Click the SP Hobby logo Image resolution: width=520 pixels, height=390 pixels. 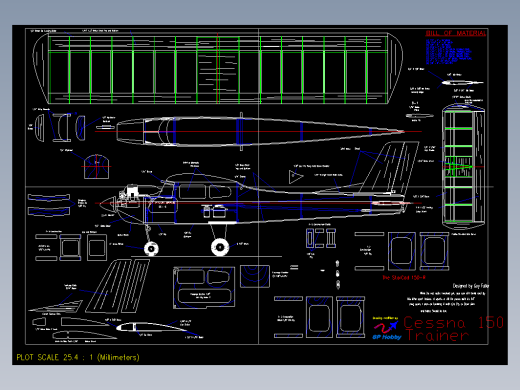[x=387, y=329]
